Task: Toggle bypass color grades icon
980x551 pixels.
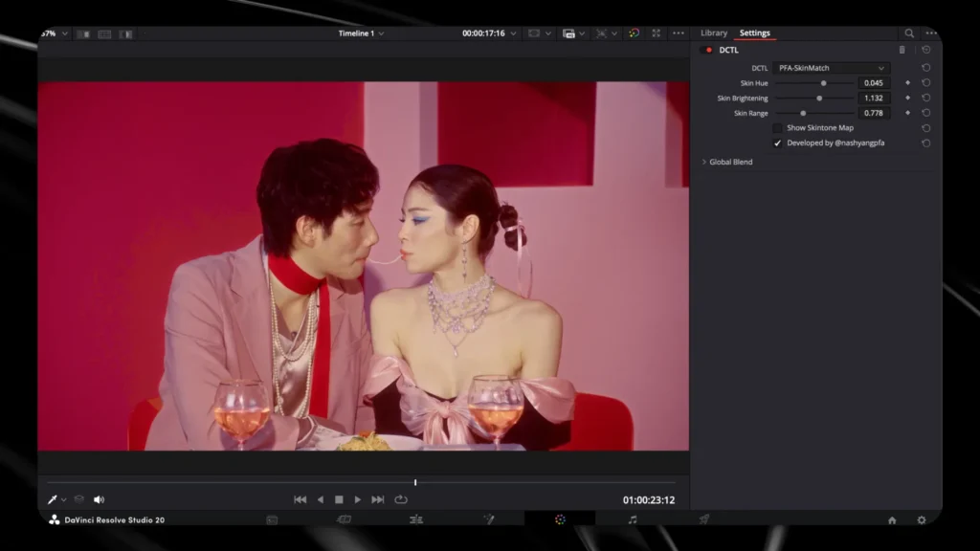Action: point(635,33)
